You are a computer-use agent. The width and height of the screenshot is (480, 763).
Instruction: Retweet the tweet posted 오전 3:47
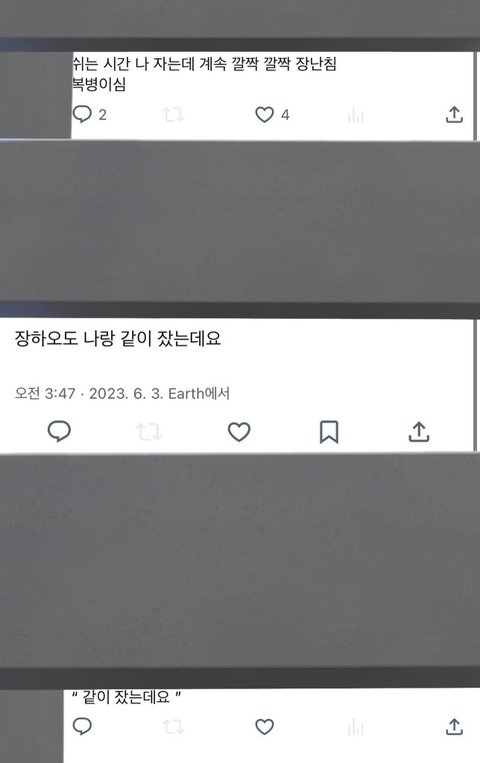(149, 432)
